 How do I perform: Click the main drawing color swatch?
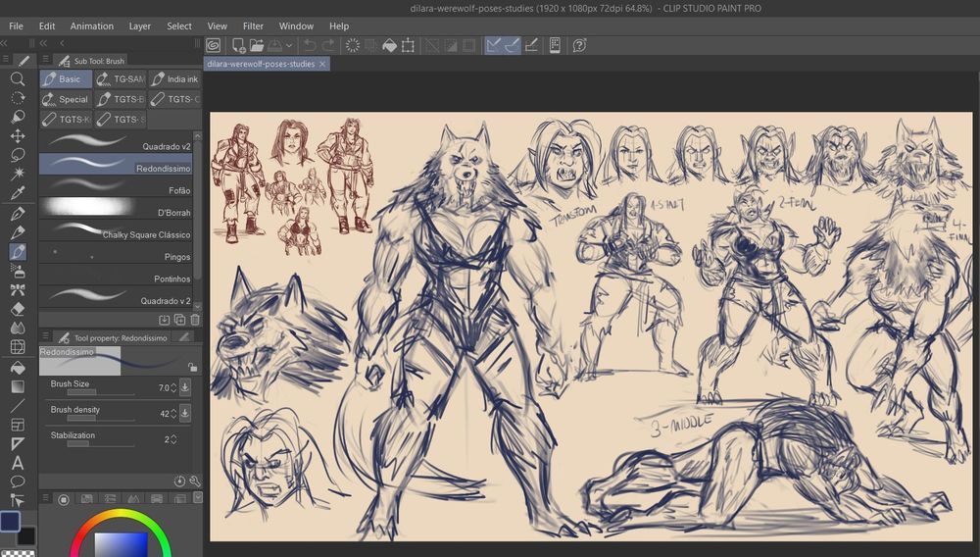point(11,521)
